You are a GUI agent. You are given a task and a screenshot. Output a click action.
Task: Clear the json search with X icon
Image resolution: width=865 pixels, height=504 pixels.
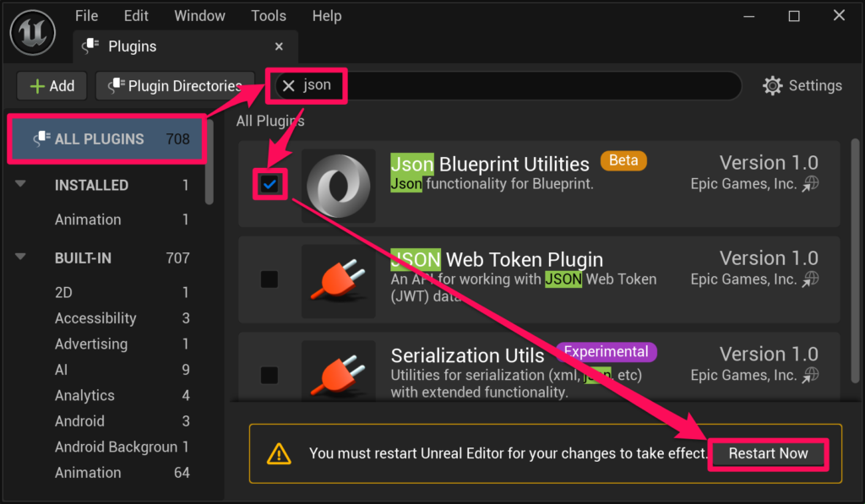289,85
